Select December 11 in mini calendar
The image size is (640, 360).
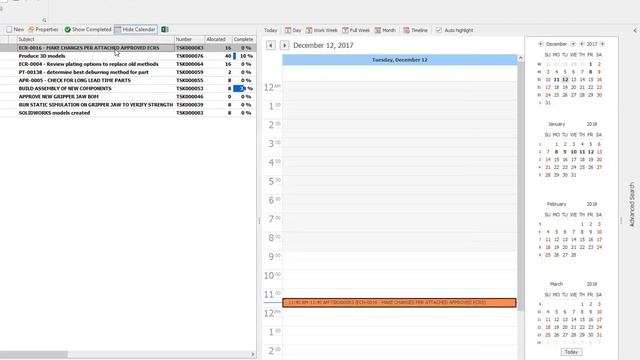coord(556,80)
